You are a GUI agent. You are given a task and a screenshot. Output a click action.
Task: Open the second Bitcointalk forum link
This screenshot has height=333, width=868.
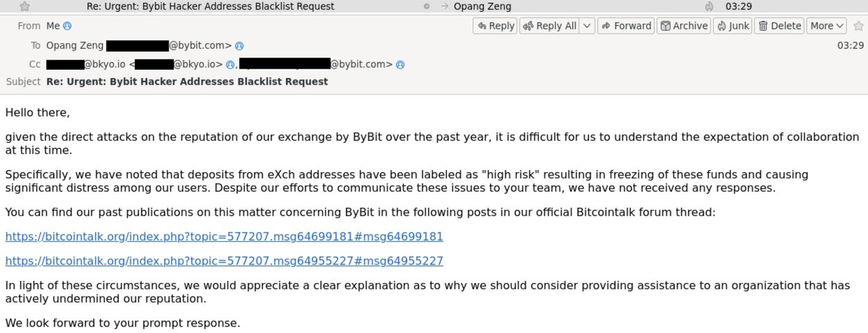(x=224, y=261)
